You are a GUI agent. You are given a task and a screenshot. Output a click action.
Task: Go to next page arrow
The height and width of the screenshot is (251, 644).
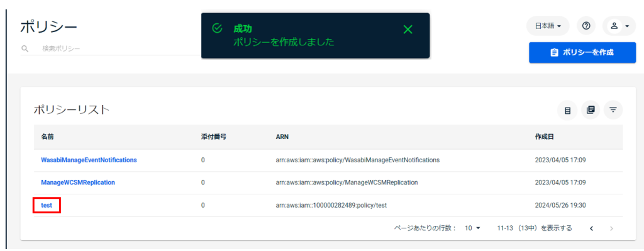click(611, 228)
